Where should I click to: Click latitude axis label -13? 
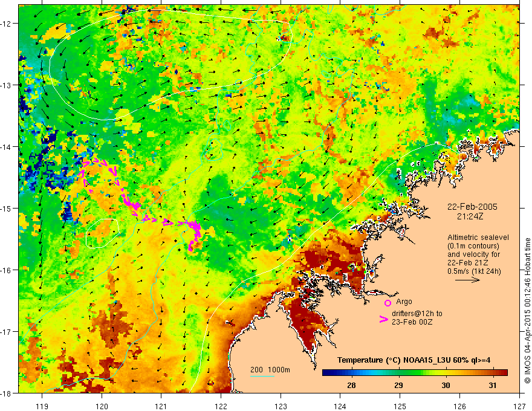7,85
